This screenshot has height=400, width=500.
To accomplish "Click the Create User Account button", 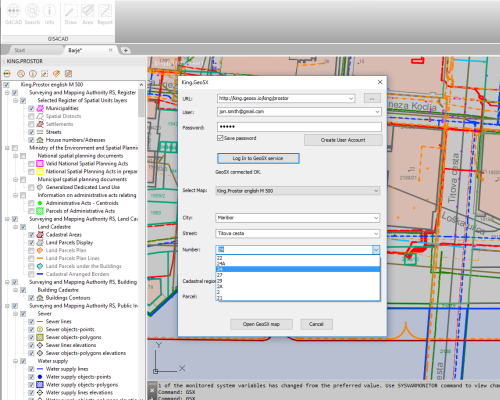I will tap(343, 140).
